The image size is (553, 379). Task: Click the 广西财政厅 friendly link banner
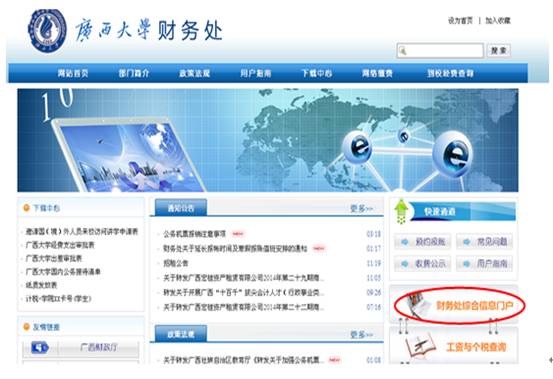[81, 348]
